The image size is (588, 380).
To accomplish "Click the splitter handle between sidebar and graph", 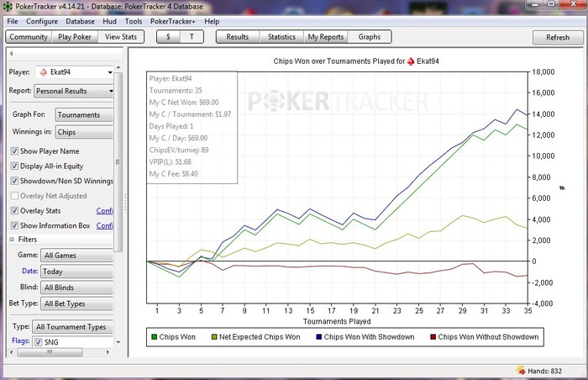I will click(126, 202).
